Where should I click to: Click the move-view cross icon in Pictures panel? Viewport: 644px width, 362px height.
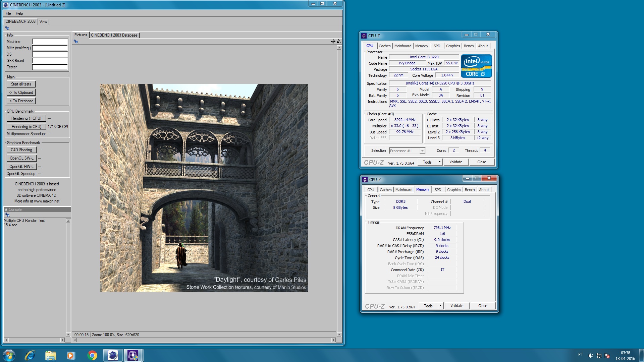pyautogui.click(x=333, y=42)
